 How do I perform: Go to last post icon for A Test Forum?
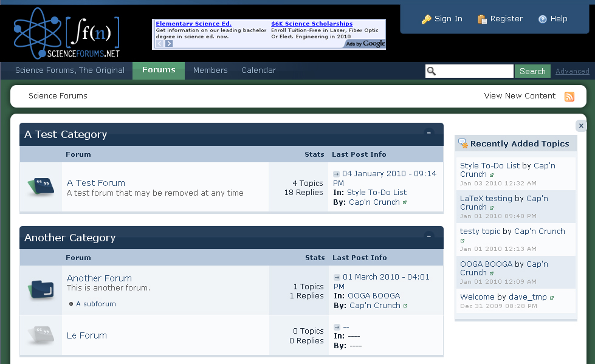337,174
